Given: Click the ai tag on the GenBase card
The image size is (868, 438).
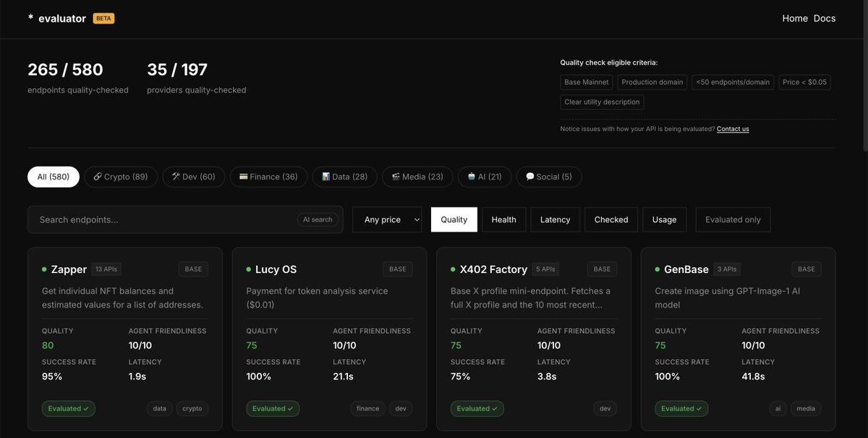Looking at the screenshot, I should pos(778,408).
